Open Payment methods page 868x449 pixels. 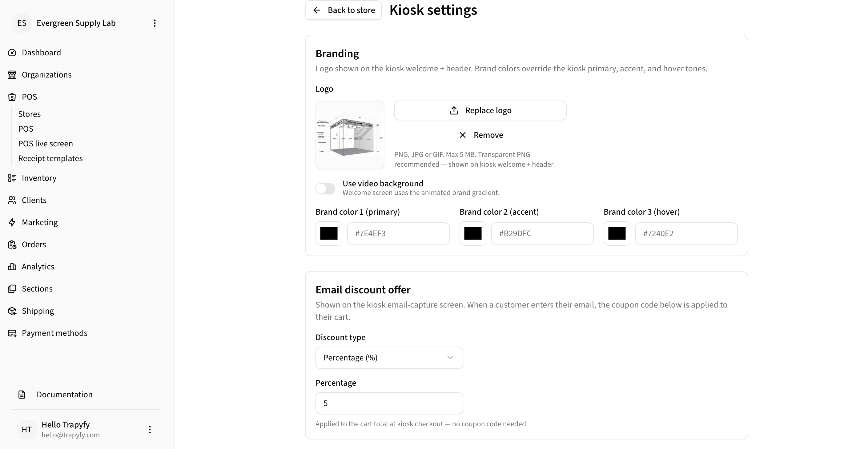pyautogui.click(x=54, y=333)
